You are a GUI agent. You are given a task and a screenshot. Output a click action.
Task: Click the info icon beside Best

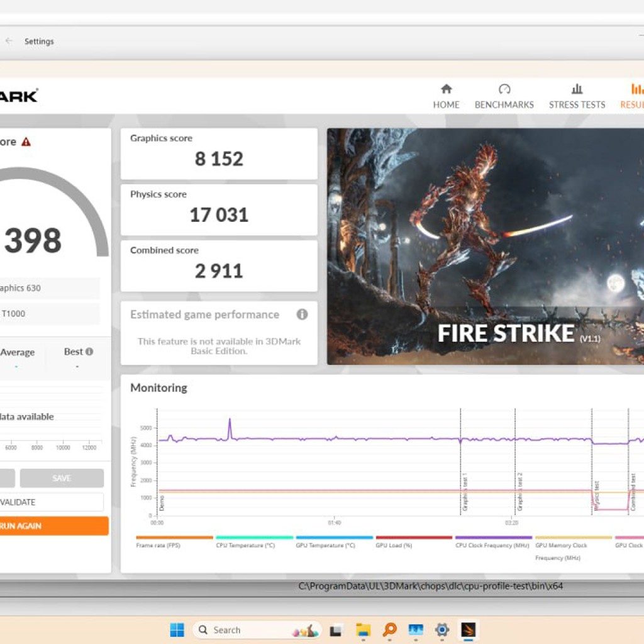(x=89, y=352)
